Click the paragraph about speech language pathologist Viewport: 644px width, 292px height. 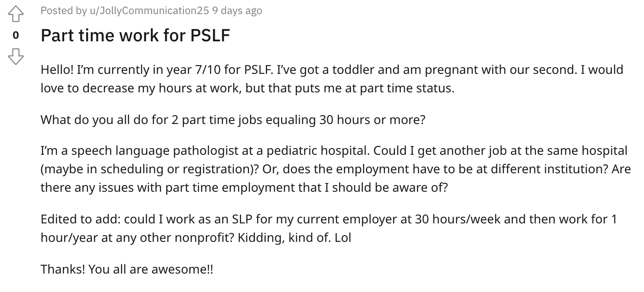333,168
